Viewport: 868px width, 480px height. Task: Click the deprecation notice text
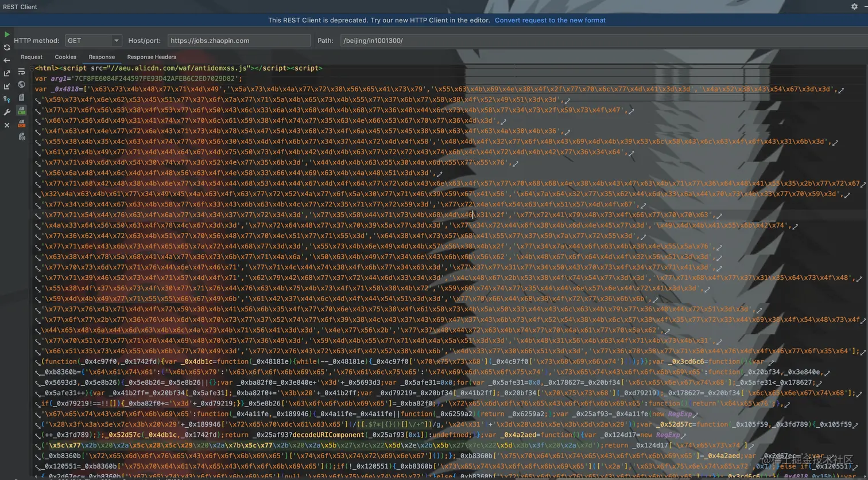(x=379, y=20)
